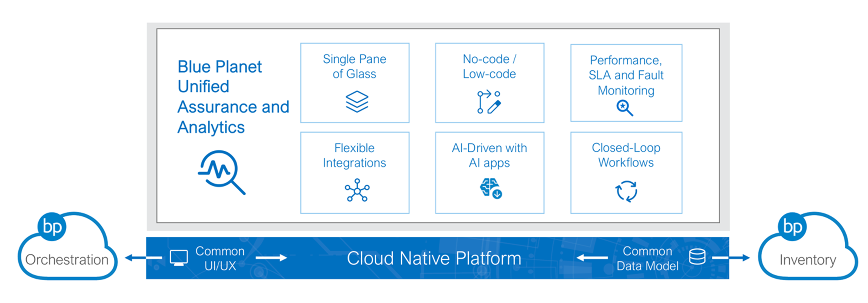Click the Cloud Native Platform label
Image resolution: width=868 pixels, height=303 pixels.
[434, 258]
